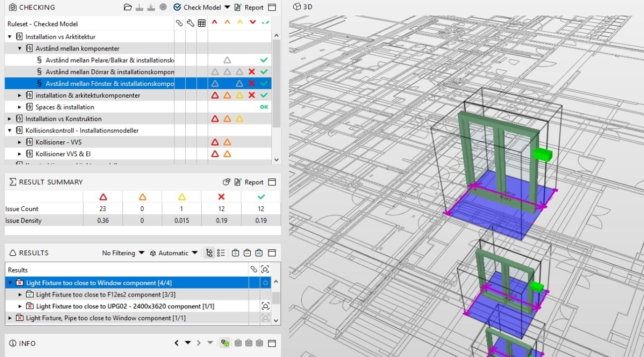Click the Issue Density value 0.015
This screenshot has width=644, height=357.
click(182, 221)
